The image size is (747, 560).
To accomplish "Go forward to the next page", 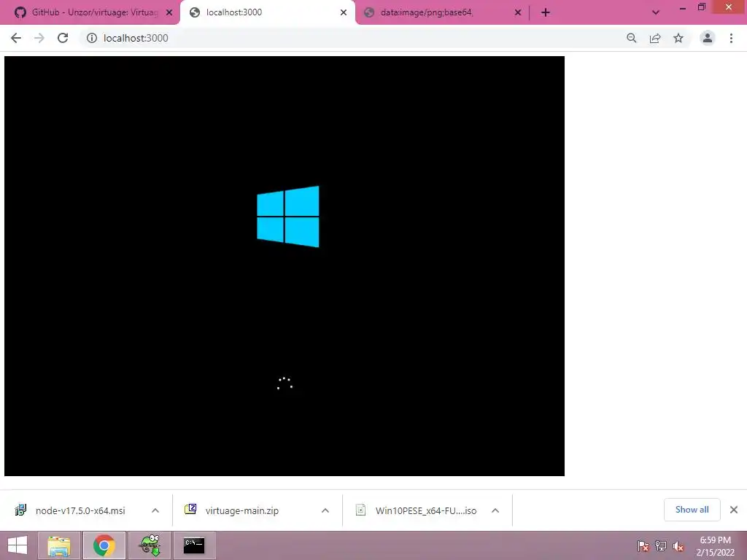I will click(x=39, y=38).
